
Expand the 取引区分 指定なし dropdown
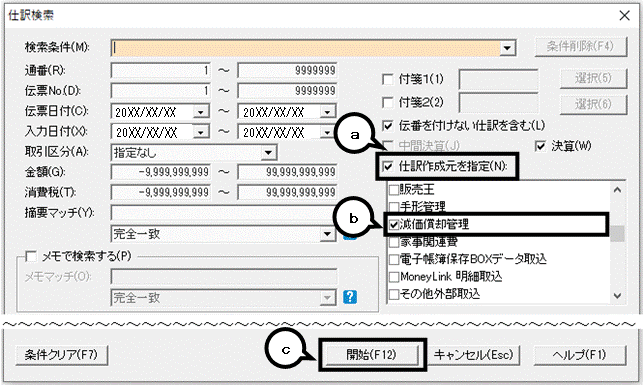(268, 153)
